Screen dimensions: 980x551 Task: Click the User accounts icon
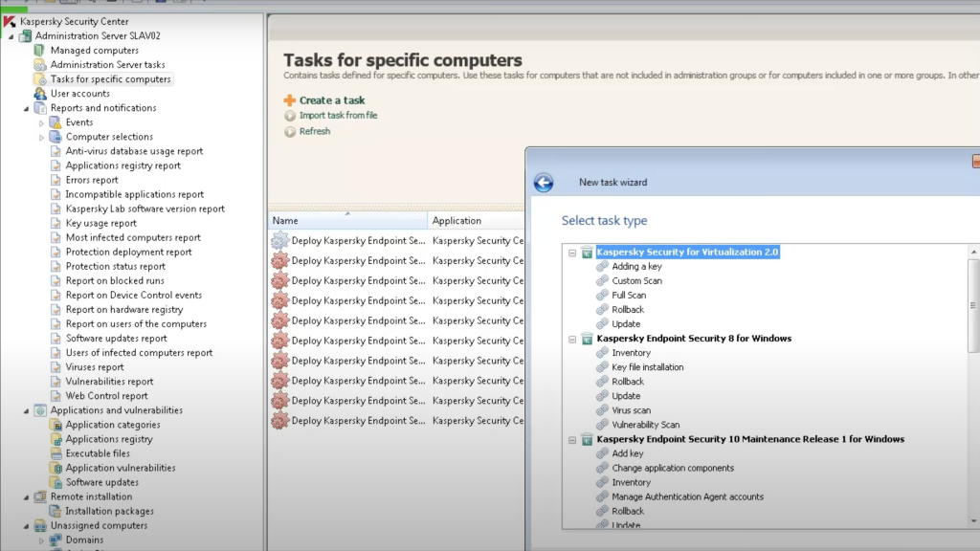40,93
